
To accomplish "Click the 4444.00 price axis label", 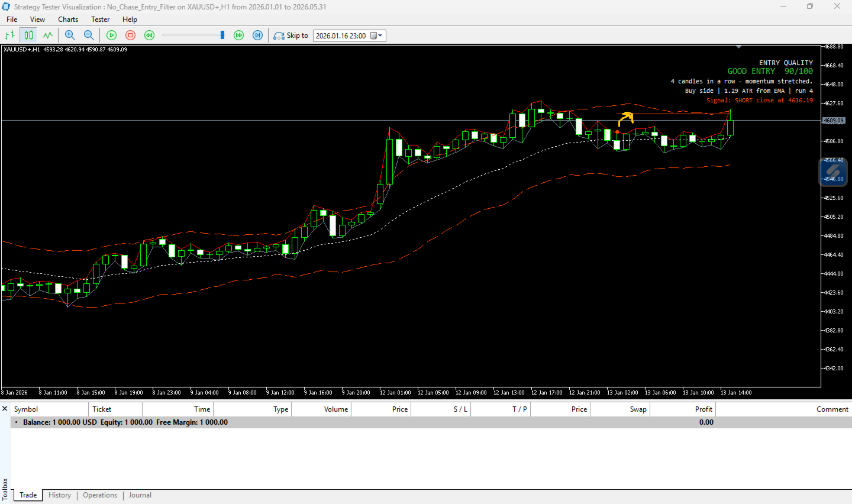I will click(834, 274).
